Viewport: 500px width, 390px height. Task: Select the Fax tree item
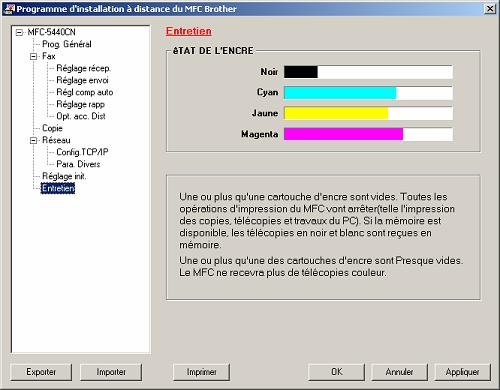click(x=49, y=56)
